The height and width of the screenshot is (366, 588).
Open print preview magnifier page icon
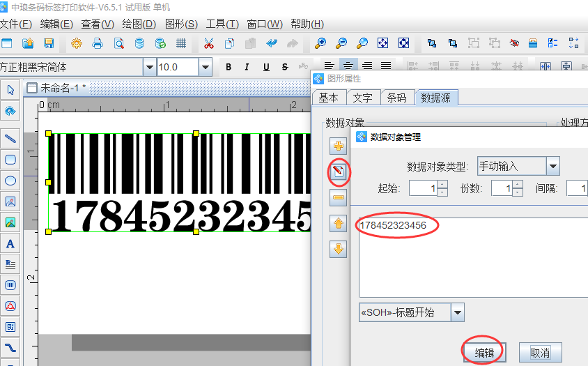tap(119, 43)
